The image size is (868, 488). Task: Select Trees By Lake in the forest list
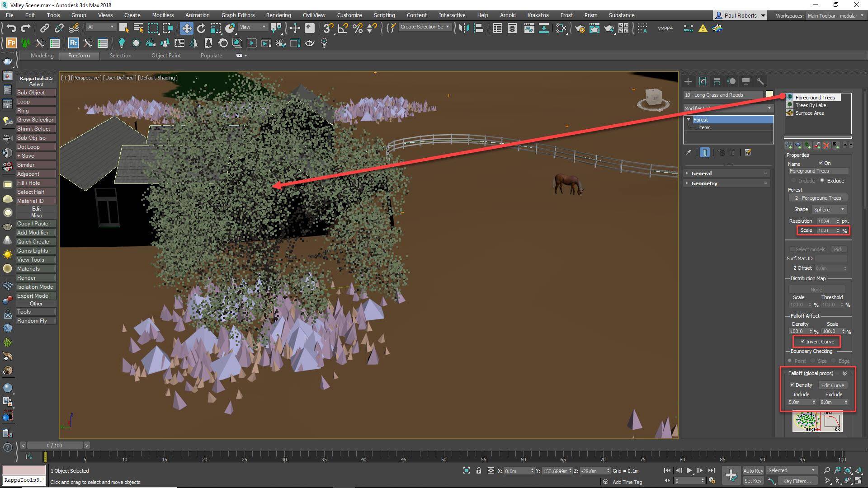[x=811, y=105]
